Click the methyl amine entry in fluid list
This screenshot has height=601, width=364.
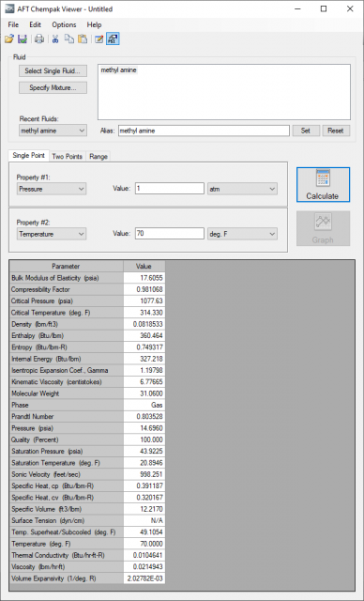[118, 70]
